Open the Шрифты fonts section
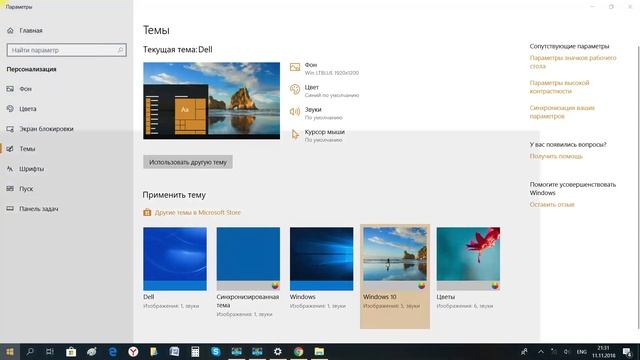The width and height of the screenshot is (640, 360). tap(25, 169)
